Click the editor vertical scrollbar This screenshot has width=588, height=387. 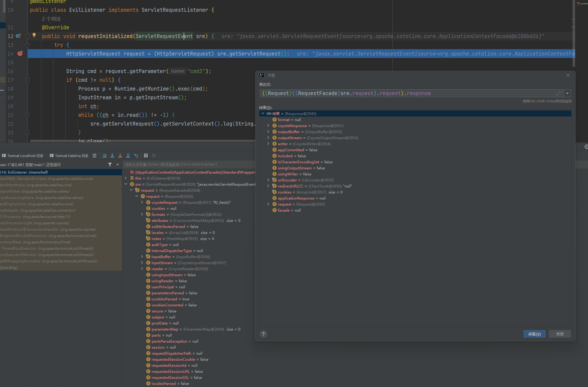[x=574, y=33]
